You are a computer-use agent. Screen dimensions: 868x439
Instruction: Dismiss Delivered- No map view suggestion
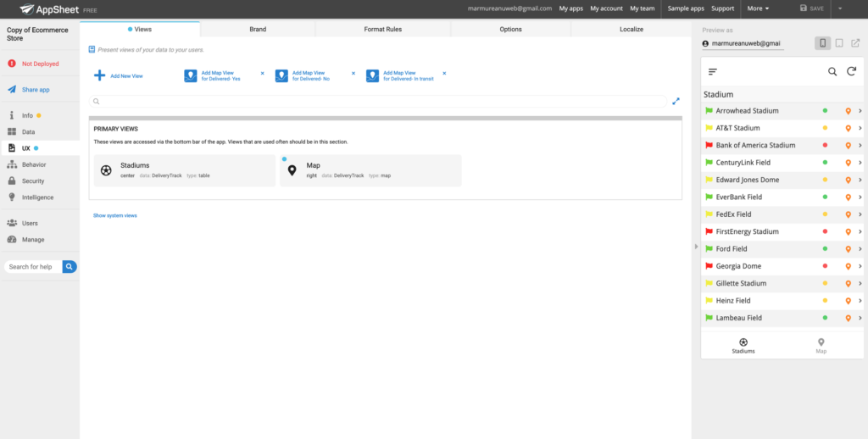tap(353, 73)
